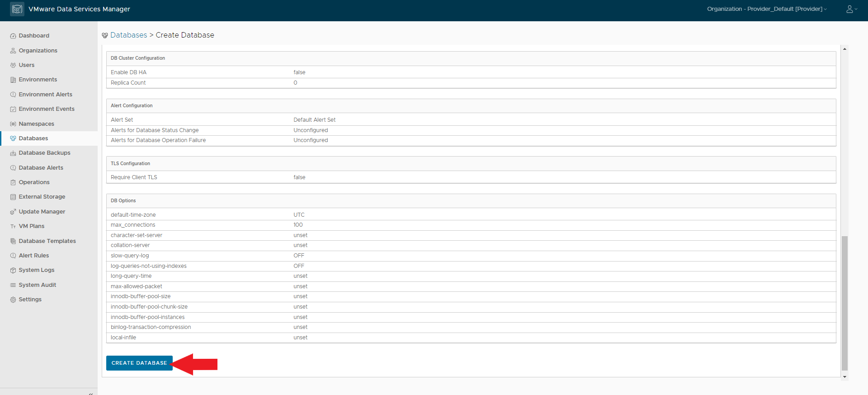The image size is (868, 395).
Task: Open Database Templates menu item
Action: point(47,241)
